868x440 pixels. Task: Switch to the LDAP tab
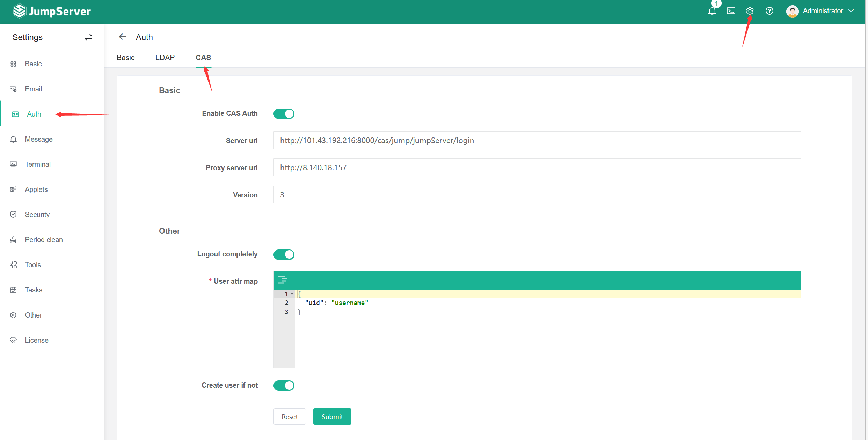click(x=165, y=58)
